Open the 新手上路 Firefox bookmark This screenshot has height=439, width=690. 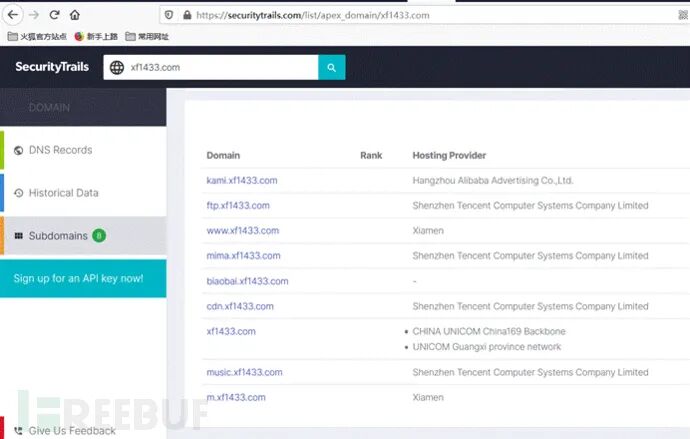coord(96,37)
